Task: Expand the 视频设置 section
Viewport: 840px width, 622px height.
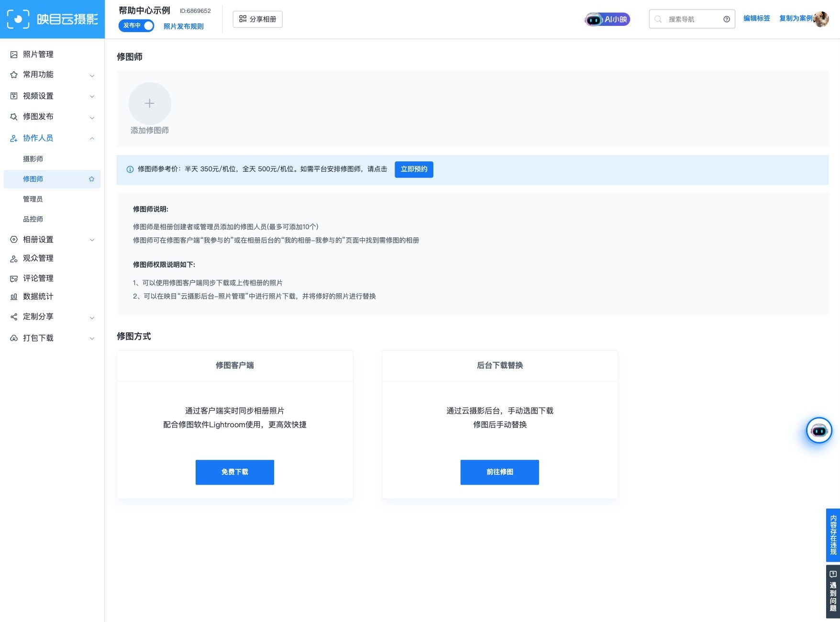Action: [92, 96]
